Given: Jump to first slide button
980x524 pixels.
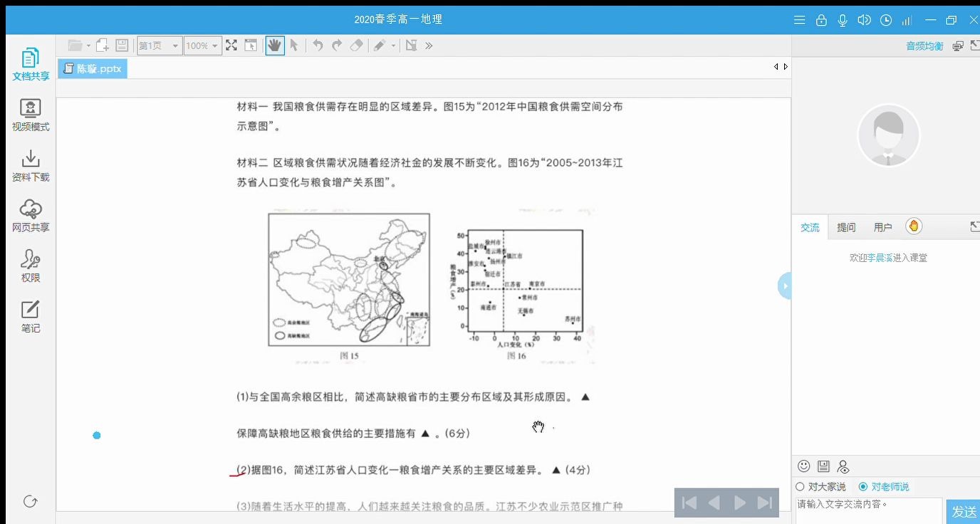Looking at the screenshot, I should (689, 503).
